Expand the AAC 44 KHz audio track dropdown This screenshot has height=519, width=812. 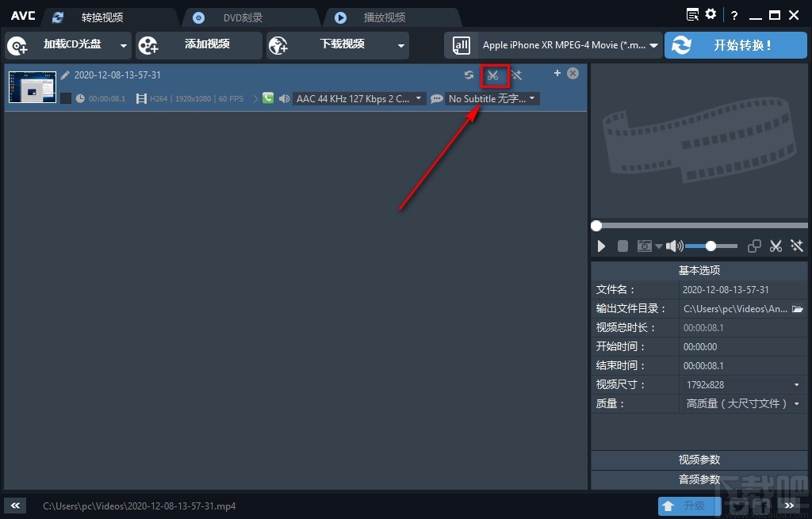point(358,98)
